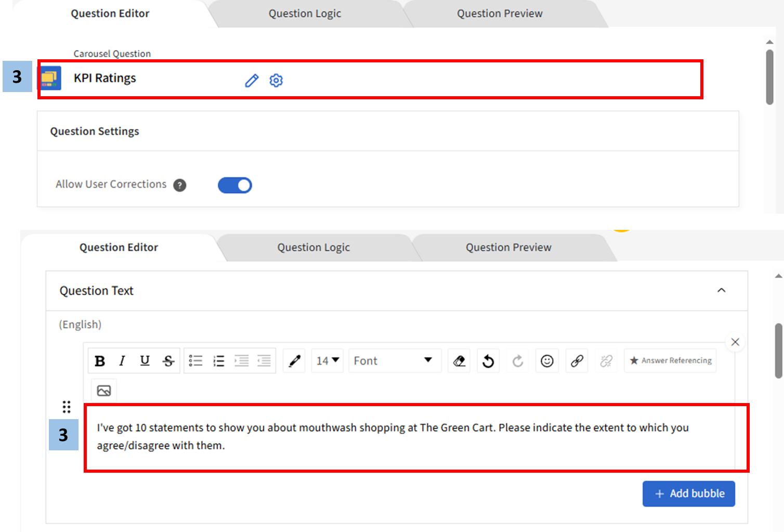Toggle bold formatting in the text toolbar

[100, 361]
